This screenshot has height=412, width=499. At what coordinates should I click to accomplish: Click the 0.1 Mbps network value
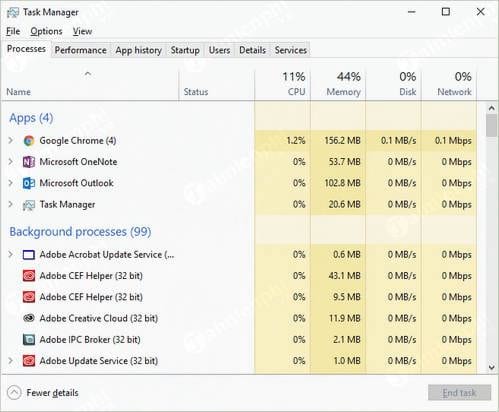click(453, 141)
